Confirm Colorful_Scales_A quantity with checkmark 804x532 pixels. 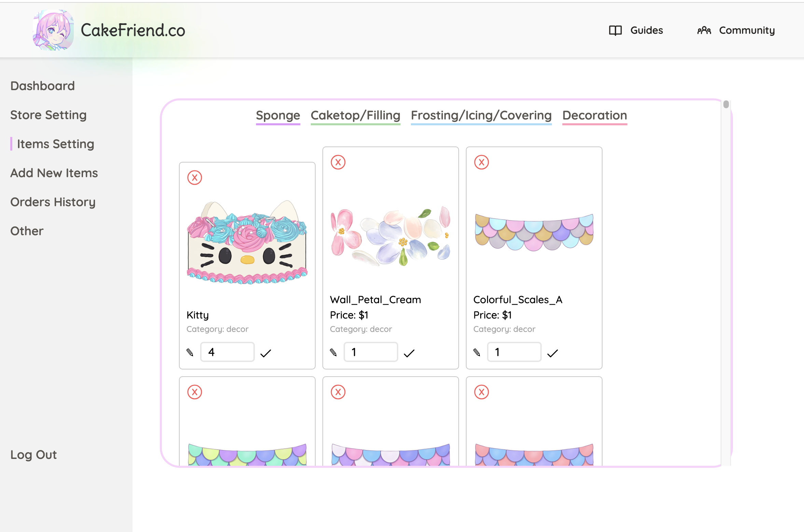click(x=553, y=353)
